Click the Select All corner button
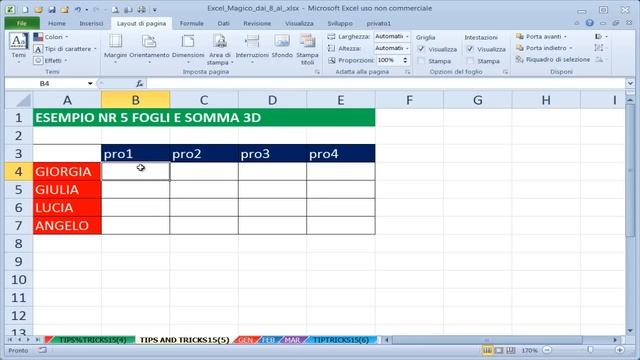Screen dimensions: 640x360 click(19, 100)
